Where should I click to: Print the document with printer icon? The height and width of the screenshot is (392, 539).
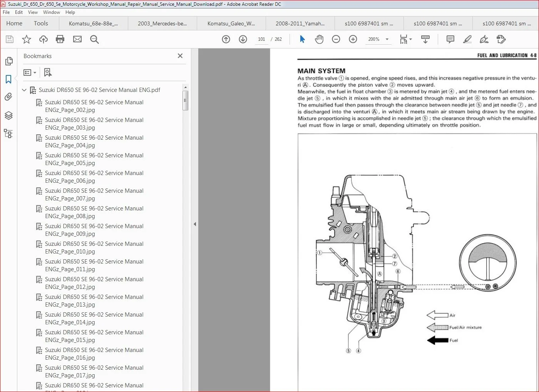tap(60, 39)
